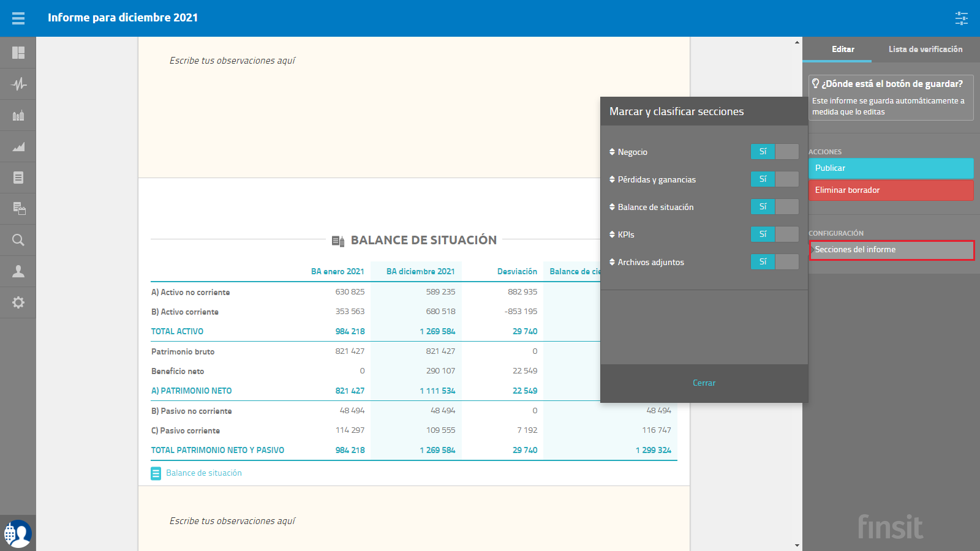Toggle the Archivos adjuntos switch
The width and height of the screenshot is (980, 551).
(x=775, y=261)
